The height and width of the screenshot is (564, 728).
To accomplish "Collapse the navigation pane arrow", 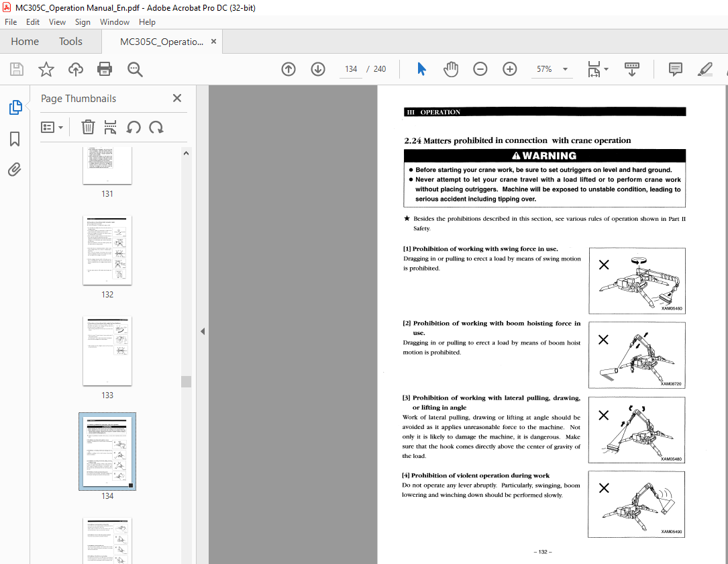I will coord(203,331).
